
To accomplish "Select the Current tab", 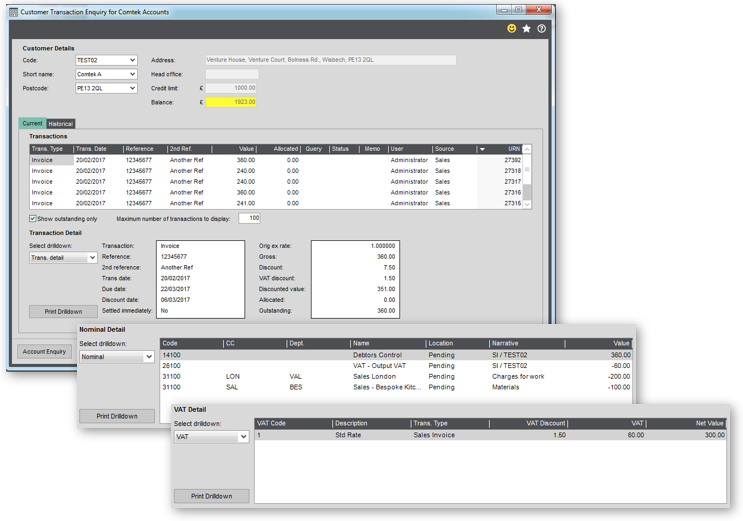I will click(x=32, y=123).
